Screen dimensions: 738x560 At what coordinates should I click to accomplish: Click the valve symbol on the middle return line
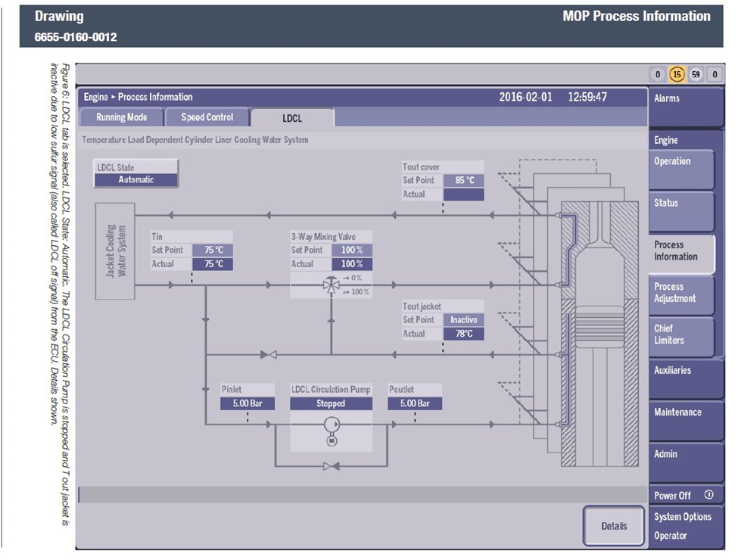268,354
